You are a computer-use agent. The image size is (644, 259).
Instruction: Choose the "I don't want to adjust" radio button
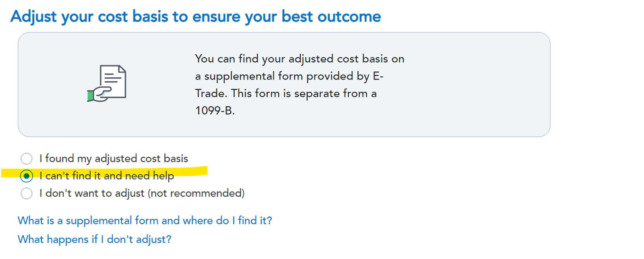click(26, 193)
